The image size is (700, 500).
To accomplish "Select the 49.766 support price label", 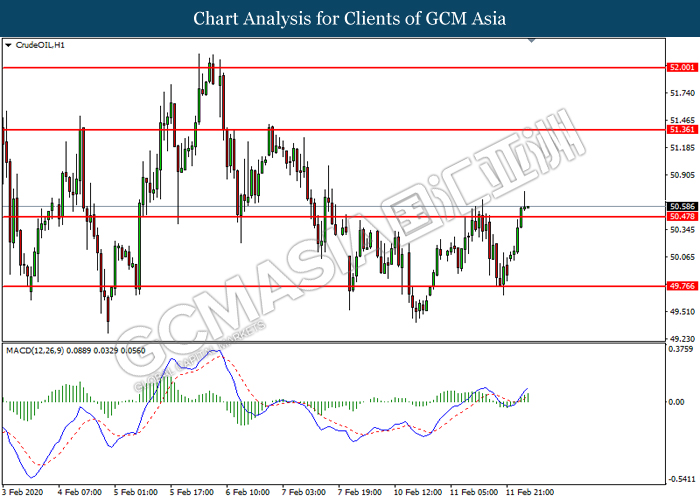I will pyautogui.click(x=682, y=286).
